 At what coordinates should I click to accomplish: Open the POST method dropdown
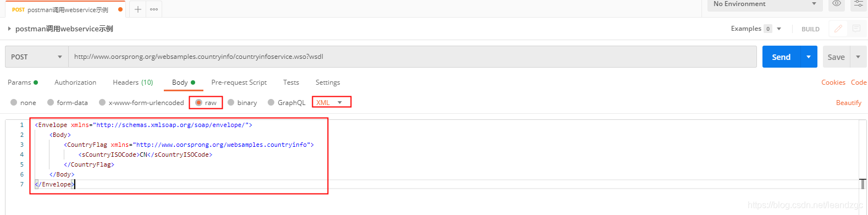click(x=37, y=57)
